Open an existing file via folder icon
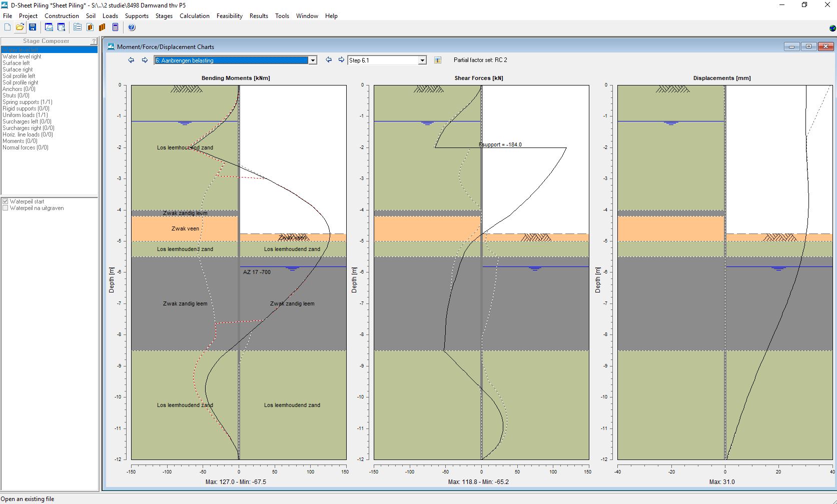 tap(20, 27)
